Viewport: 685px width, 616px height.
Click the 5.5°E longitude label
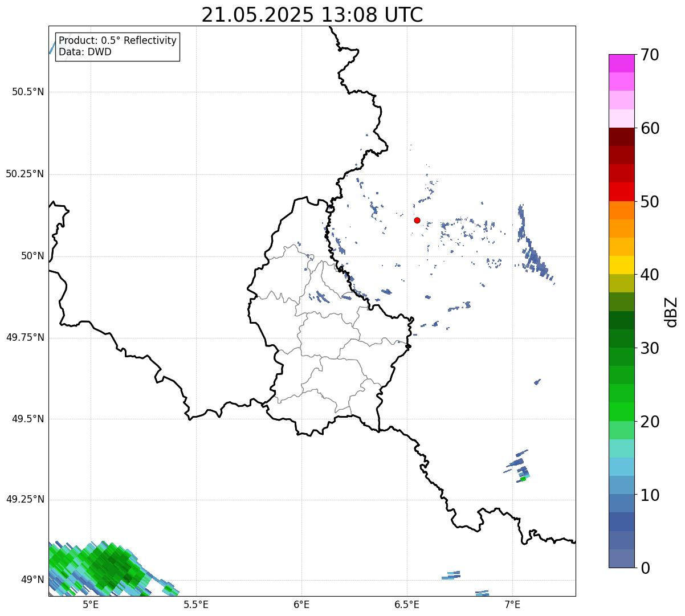coord(196,604)
